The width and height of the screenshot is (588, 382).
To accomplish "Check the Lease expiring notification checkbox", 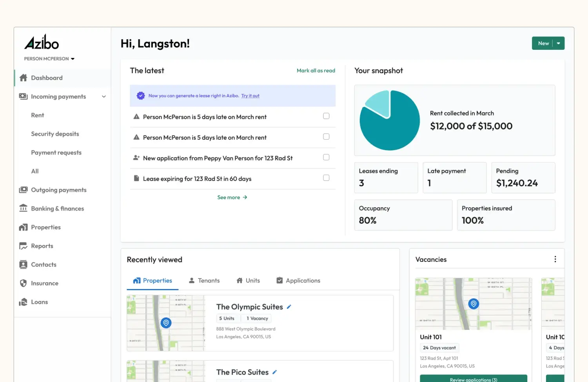I will pos(326,178).
